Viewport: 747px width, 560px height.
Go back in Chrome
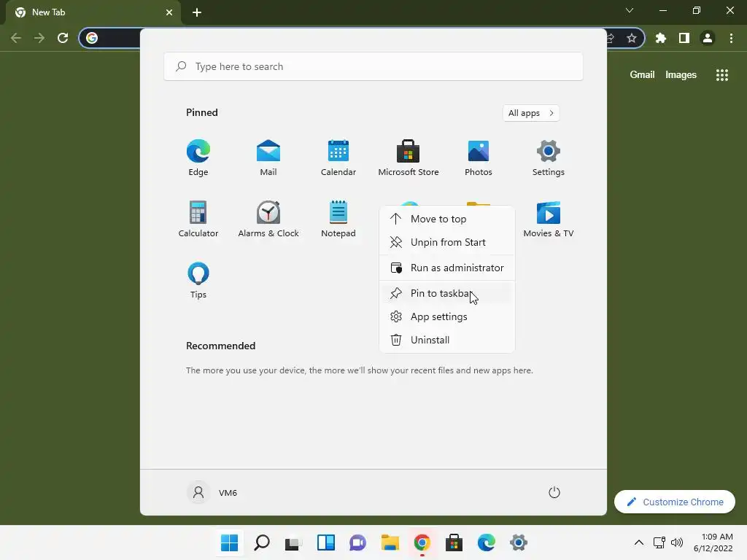pyautogui.click(x=16, y=38)
